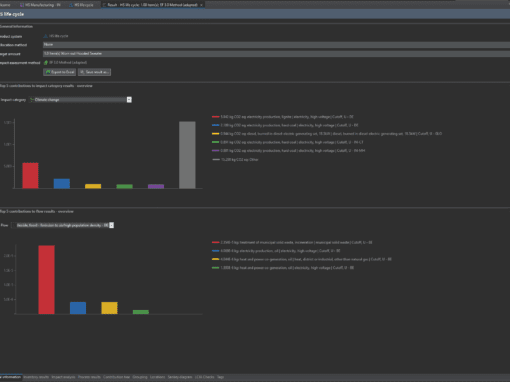
Task: Open the Process results tab
Action: 89,377
